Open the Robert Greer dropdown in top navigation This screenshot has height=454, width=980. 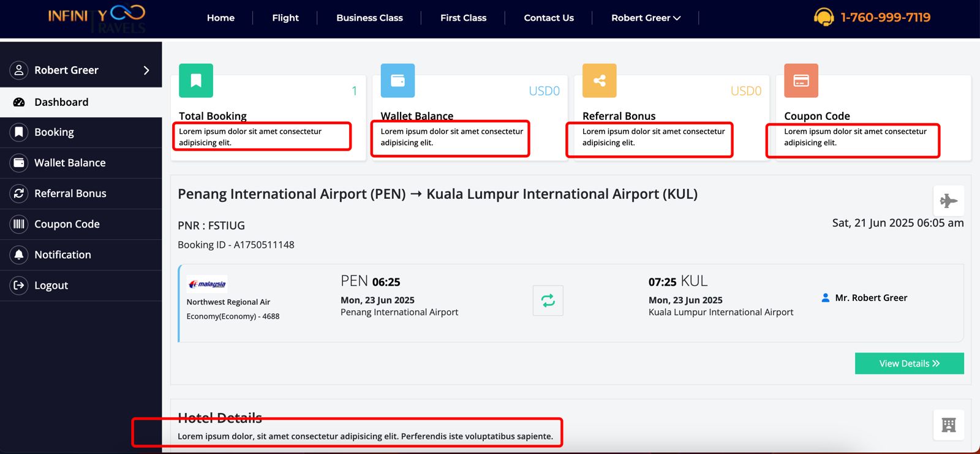pyautogui.click(x=646, y=18)
